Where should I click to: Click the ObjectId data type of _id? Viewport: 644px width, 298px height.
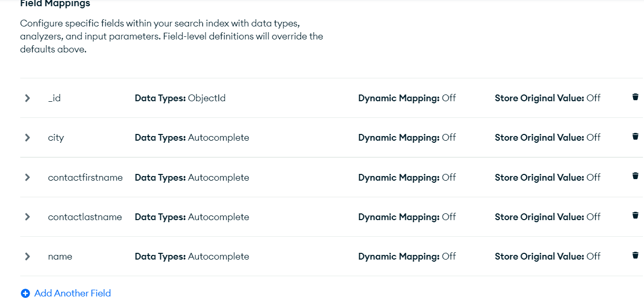[207, 98]
